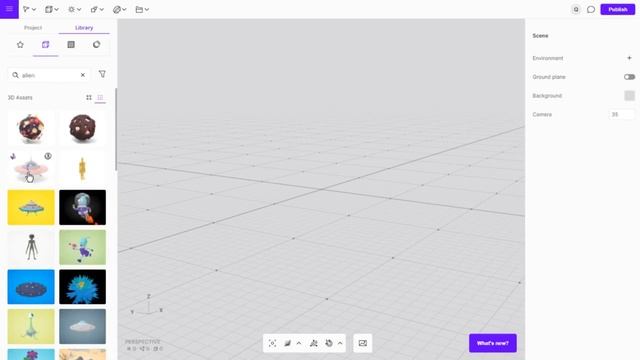Switch to large two-column view
This screenshot has width=640, height=360.
point(100,98)
